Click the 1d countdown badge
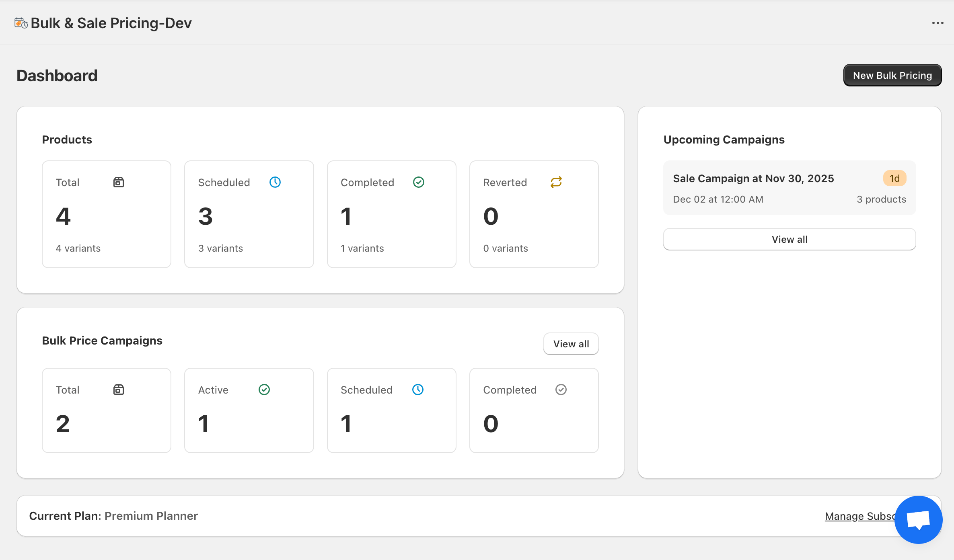 click(x=894, y=178)
